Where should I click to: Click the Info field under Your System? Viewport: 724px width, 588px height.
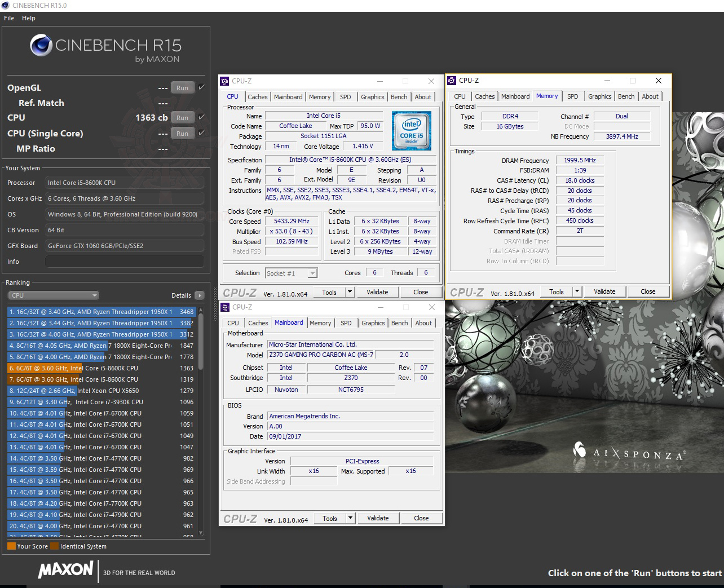click(x=125, y=261)
